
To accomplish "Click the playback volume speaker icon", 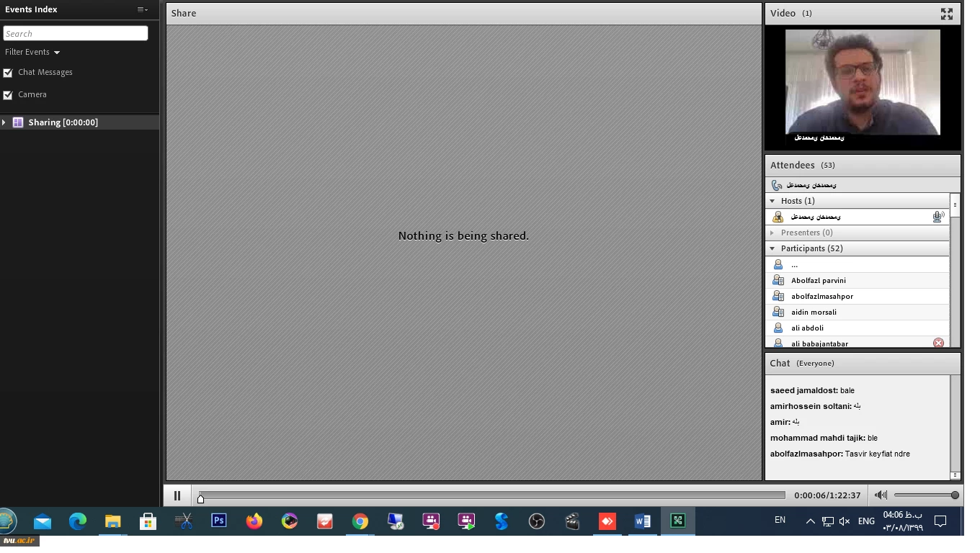I will click(x=881, y=495).
